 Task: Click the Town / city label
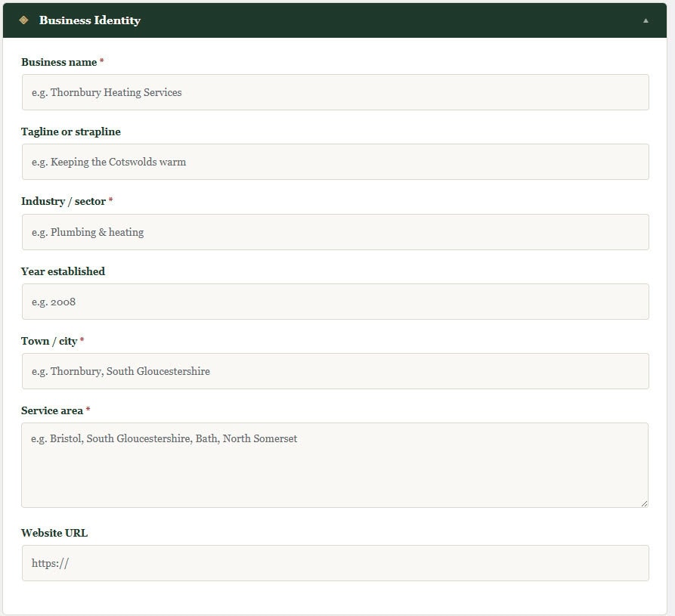(49, 341)
